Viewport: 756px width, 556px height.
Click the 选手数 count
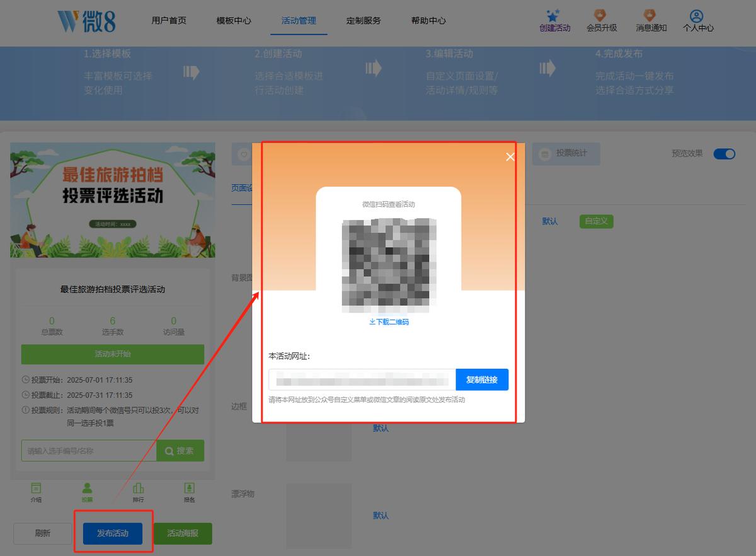pyautogui.click(x=113, y=321)
